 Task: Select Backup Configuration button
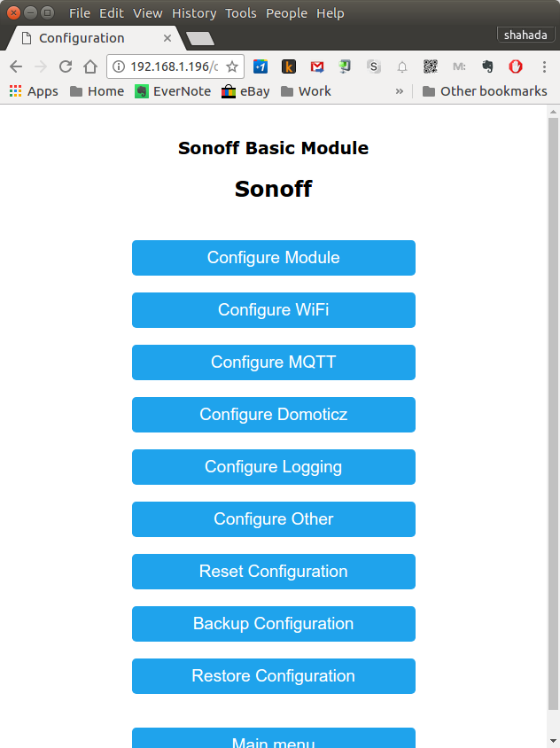coord(273,624)
